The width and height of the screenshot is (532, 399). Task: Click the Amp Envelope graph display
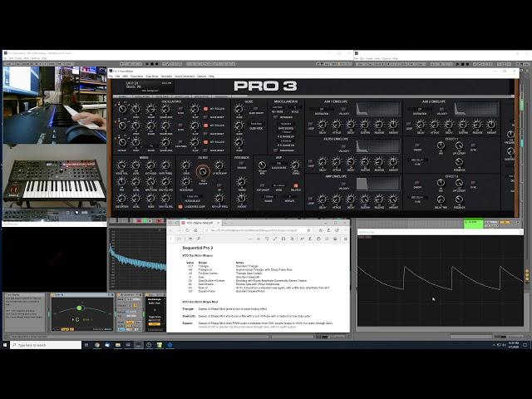pos(377,184)
